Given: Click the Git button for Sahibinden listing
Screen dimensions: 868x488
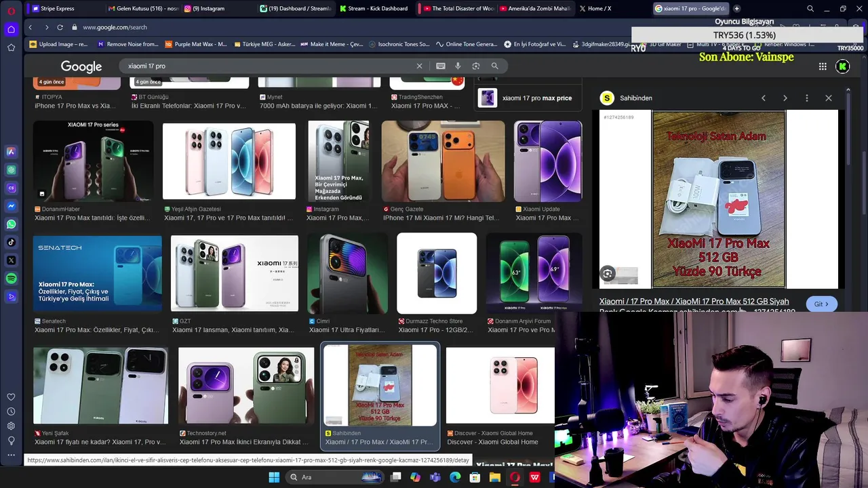Looking at the screenshot, I should pos(822,304).
